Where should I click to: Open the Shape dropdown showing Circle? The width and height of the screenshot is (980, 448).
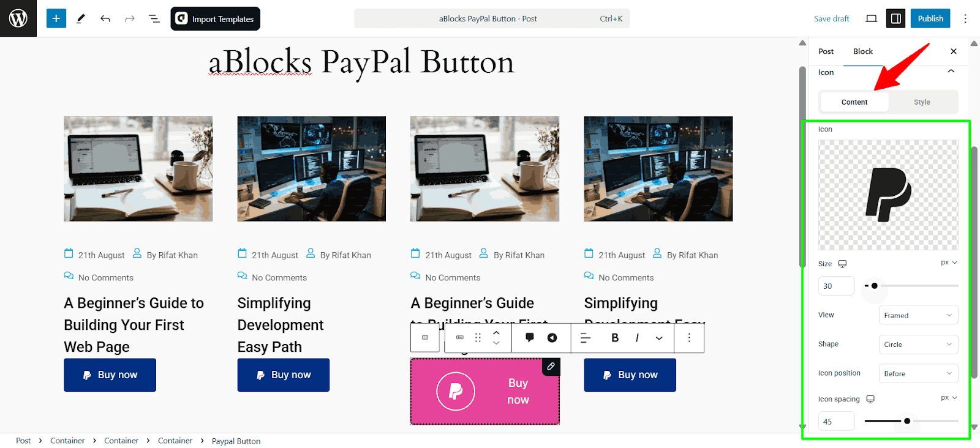click(918, 345)
